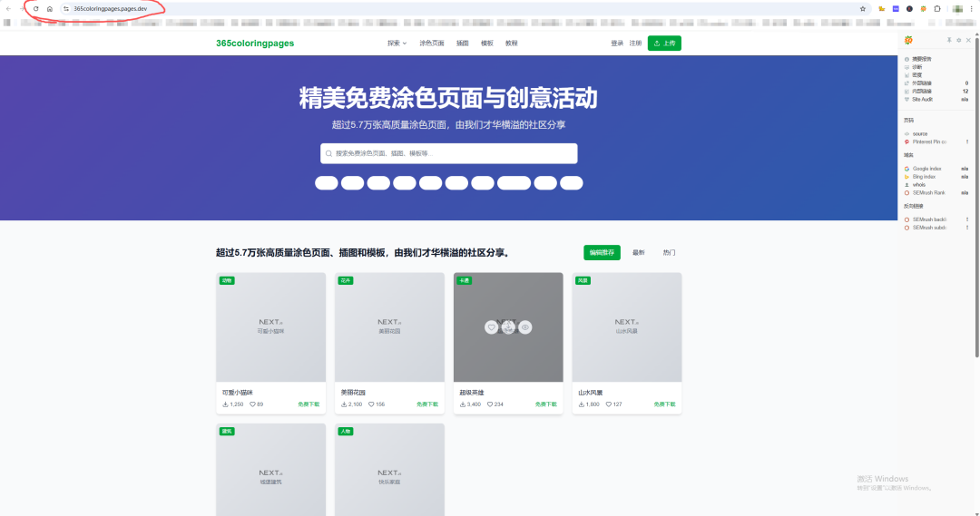
Task: Click the 登录 login link
Action: 617,44
